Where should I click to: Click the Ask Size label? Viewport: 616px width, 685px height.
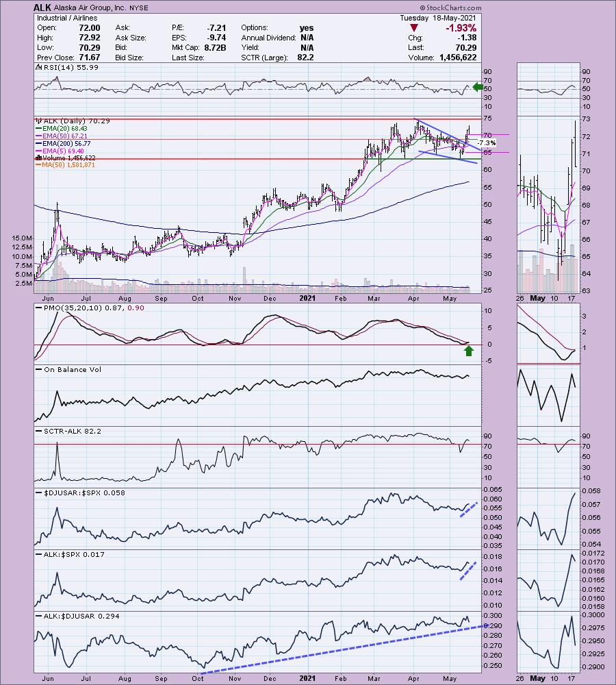pos(132,38)
